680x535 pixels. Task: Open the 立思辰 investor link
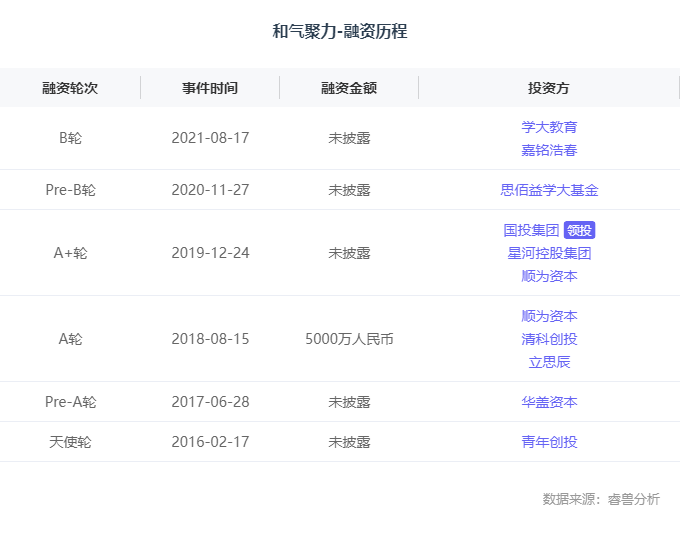pyautogui.click(x=549, y=362)
